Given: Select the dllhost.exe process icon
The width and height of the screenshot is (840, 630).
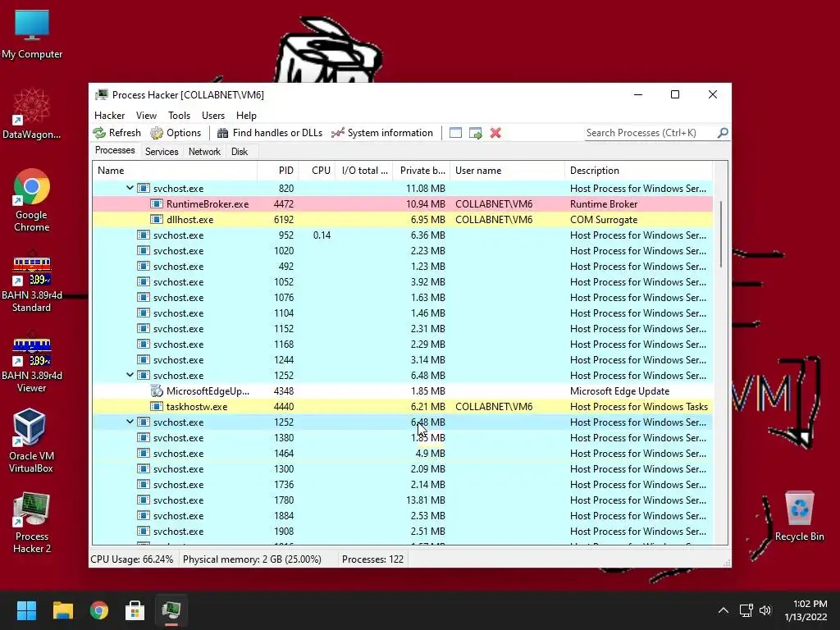Looking at the screenshot, I should pyautogui.click(x=157, y=219).
